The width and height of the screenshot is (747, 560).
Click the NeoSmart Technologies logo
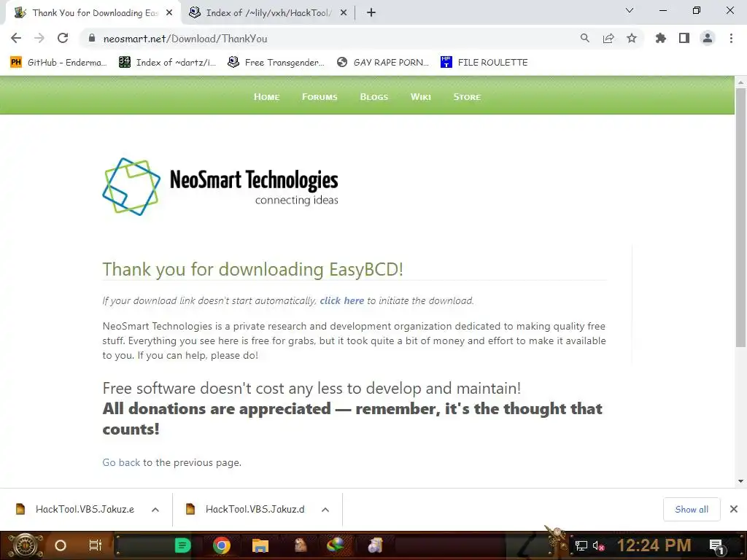point(220,187)
